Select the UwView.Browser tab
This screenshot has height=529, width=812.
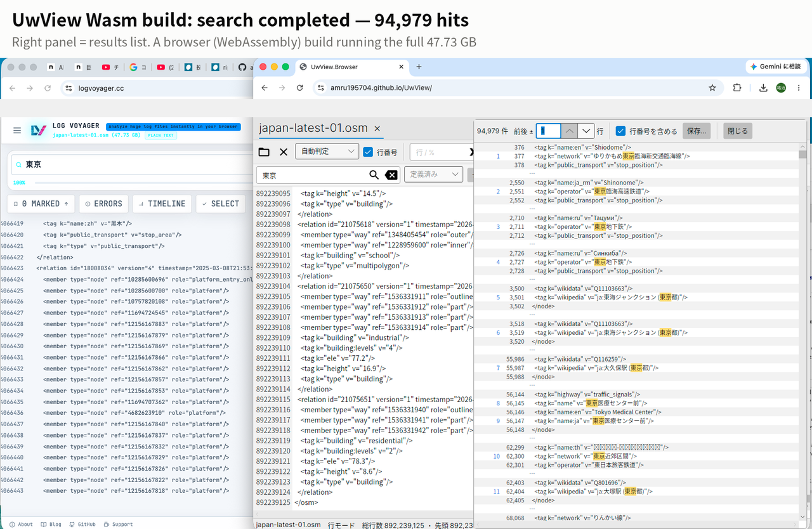[352, 67]
